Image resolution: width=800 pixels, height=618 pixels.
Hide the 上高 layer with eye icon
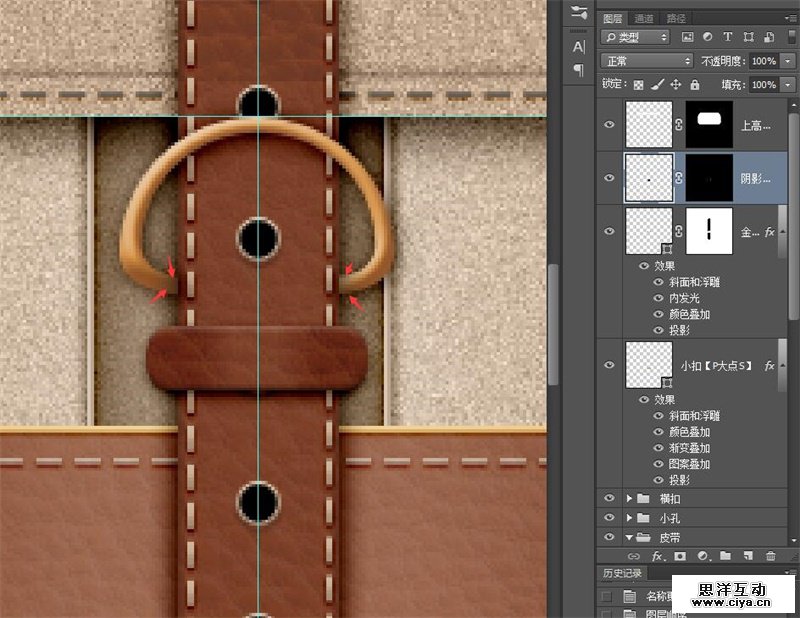click(609, 125)
